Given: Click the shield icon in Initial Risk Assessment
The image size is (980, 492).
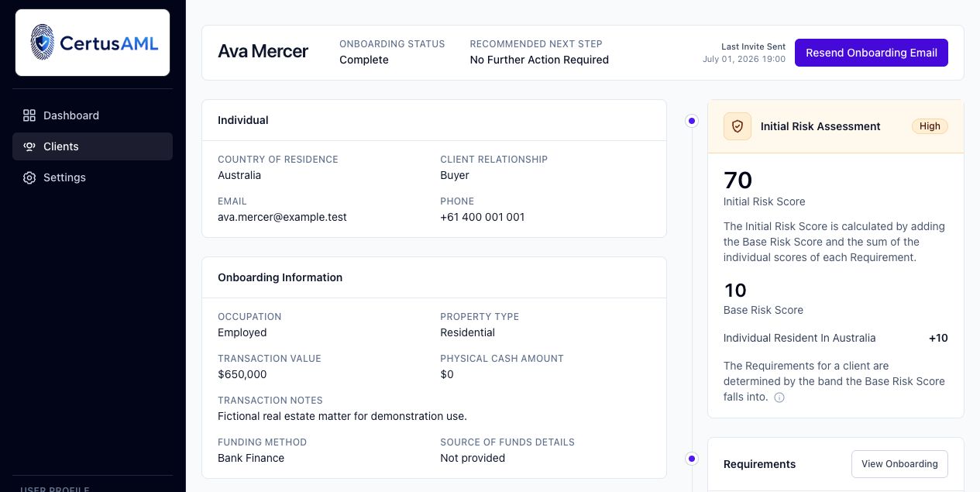Looking at the screenshot, I should coord(738,126).
